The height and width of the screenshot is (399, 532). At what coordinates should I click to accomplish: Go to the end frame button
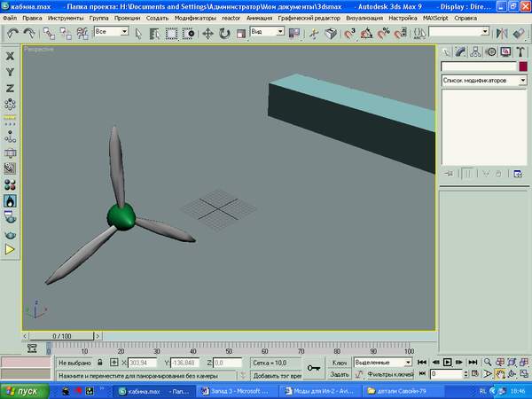point(473,363)
